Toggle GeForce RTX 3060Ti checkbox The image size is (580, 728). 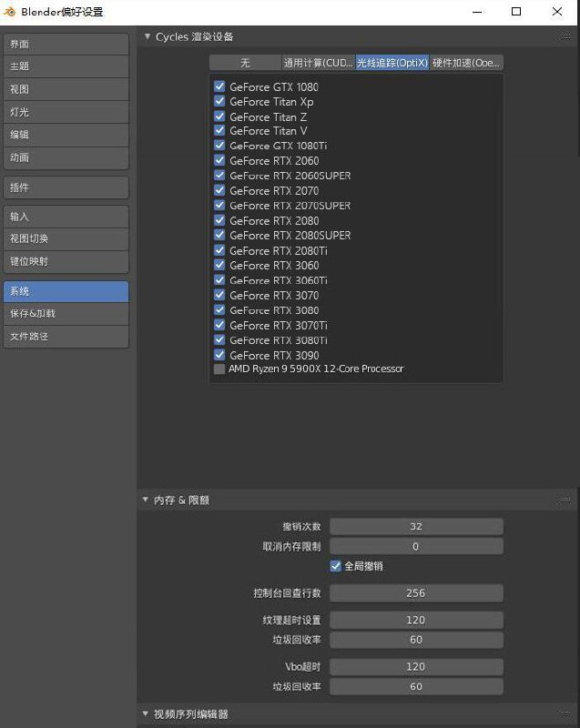pos(219,280)
